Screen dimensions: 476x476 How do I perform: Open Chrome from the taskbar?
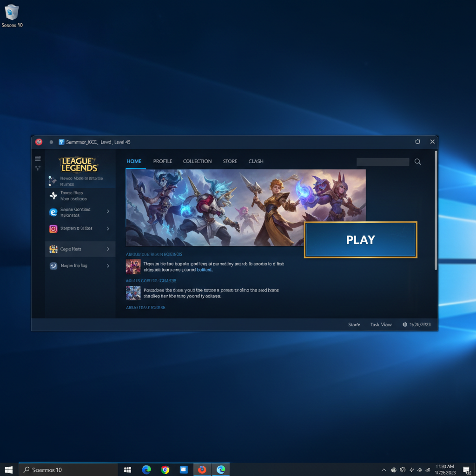165,469
